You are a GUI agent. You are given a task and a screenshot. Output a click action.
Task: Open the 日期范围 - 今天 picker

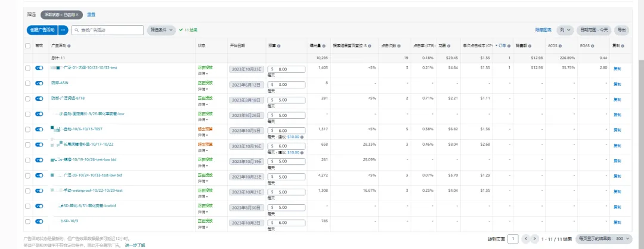coord(595,30)
